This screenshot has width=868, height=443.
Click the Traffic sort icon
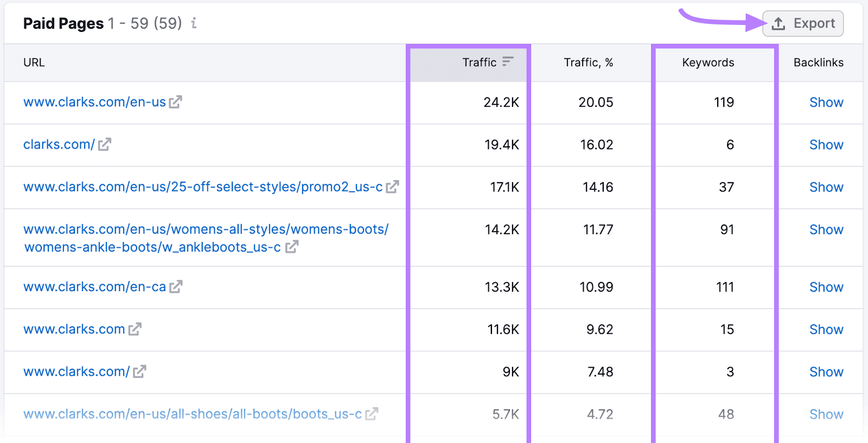point(507,62)
